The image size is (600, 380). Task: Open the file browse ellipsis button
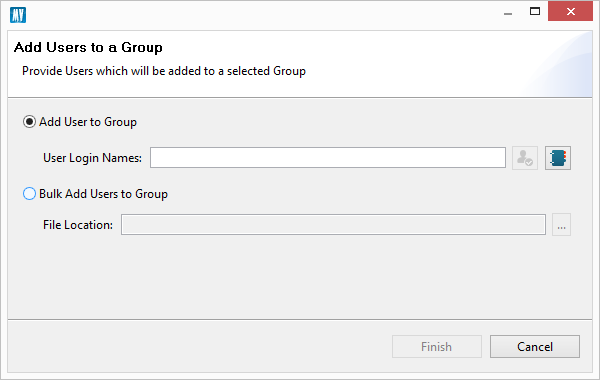click(x=561, y=225)
